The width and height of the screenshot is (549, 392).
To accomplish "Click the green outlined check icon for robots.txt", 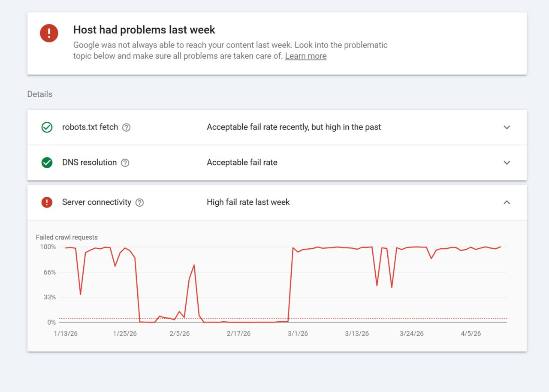I will (x=47, y=127).
